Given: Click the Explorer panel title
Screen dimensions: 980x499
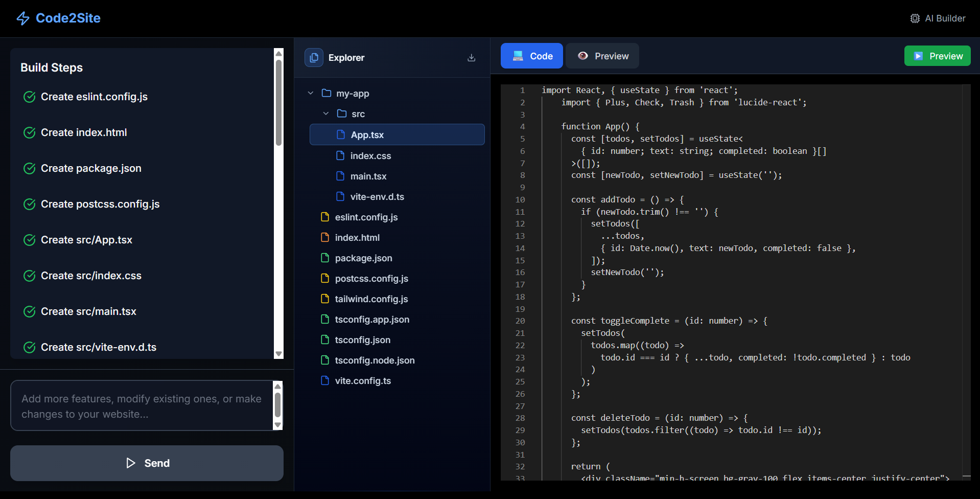Looking at the screenshot, I should coord(346,58).
